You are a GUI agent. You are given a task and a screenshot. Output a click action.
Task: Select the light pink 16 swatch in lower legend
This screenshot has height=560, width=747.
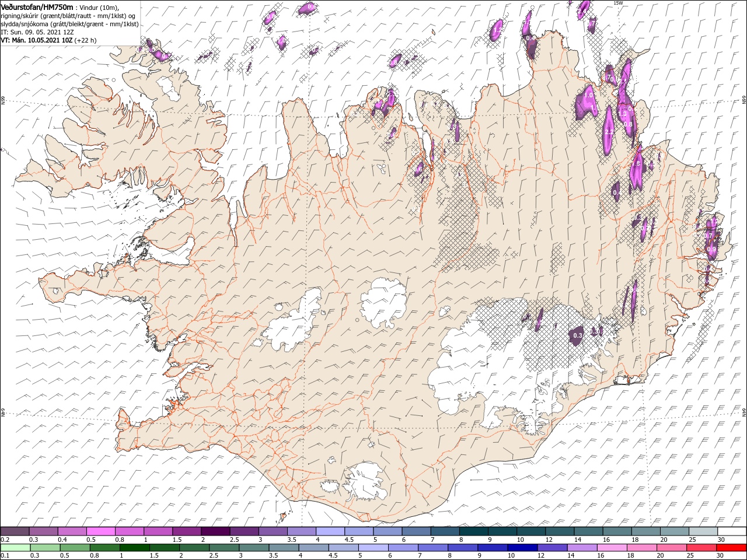pos(612,548)
